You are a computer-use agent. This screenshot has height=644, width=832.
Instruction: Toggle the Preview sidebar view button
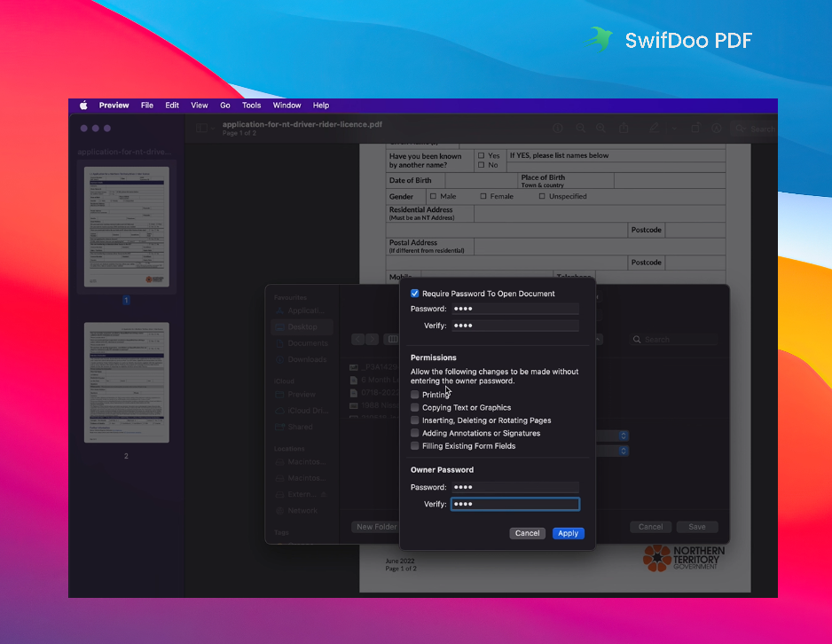pos(201,129)
